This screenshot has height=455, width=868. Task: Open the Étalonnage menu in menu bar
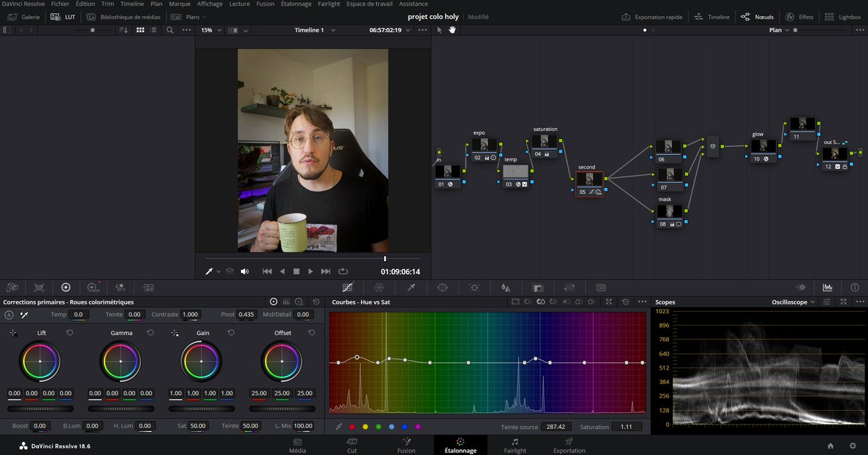point(294,4)
